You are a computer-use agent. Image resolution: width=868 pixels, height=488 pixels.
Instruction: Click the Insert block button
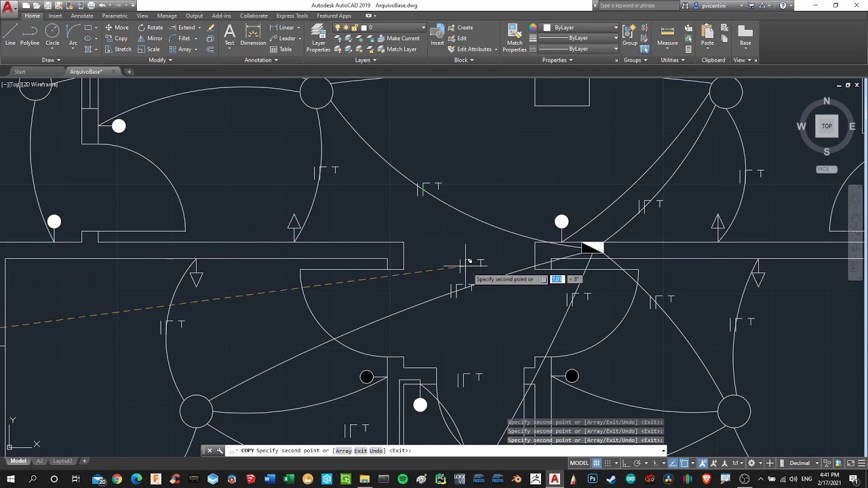(437, 35)
